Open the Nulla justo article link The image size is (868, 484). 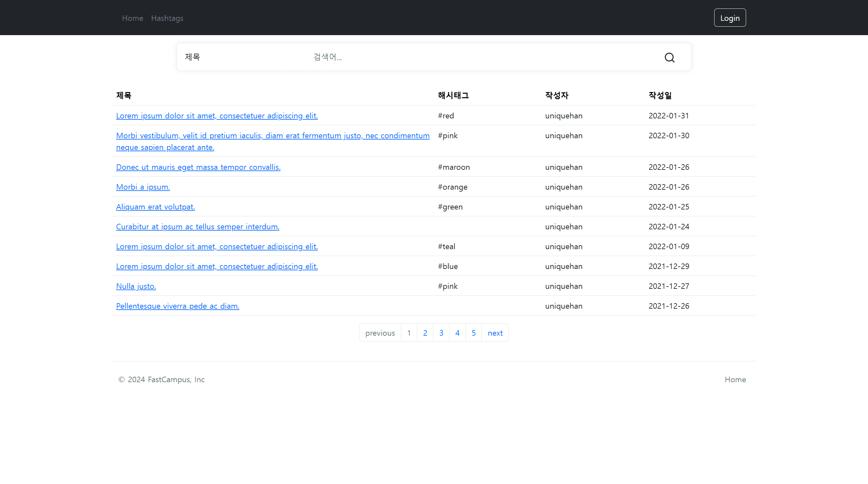point(136,286)
